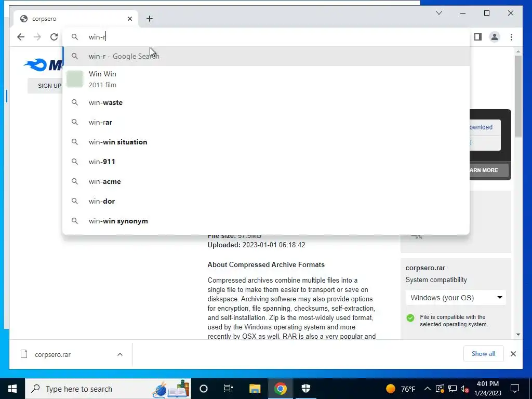Image resolution: width=532 pixels, height=399 pixels.
Task: Select the corpsero browser tab
Action: [x=76, y=19]
